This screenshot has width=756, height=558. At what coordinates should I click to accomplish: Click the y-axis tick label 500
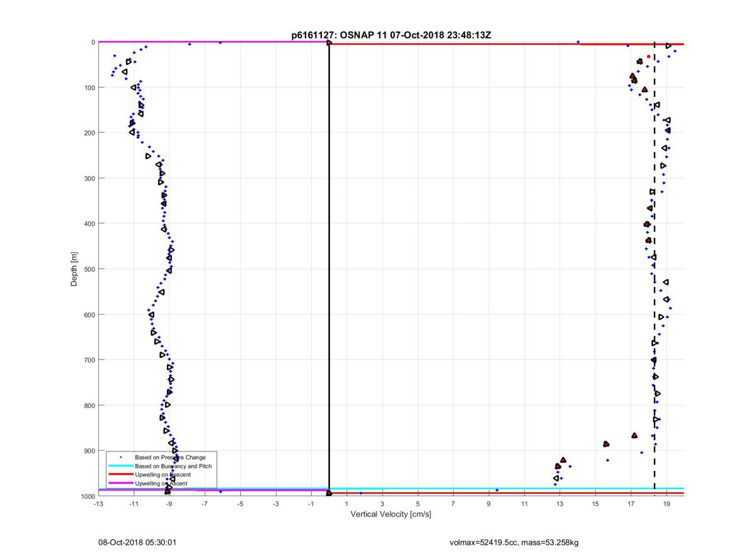89,269
